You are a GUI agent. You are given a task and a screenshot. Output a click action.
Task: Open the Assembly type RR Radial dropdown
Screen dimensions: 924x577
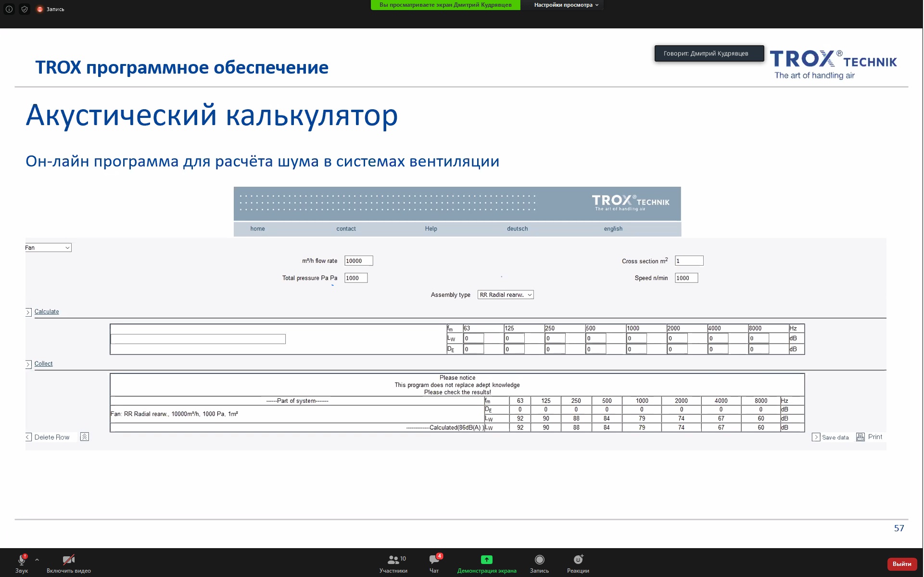click(506, 295)
